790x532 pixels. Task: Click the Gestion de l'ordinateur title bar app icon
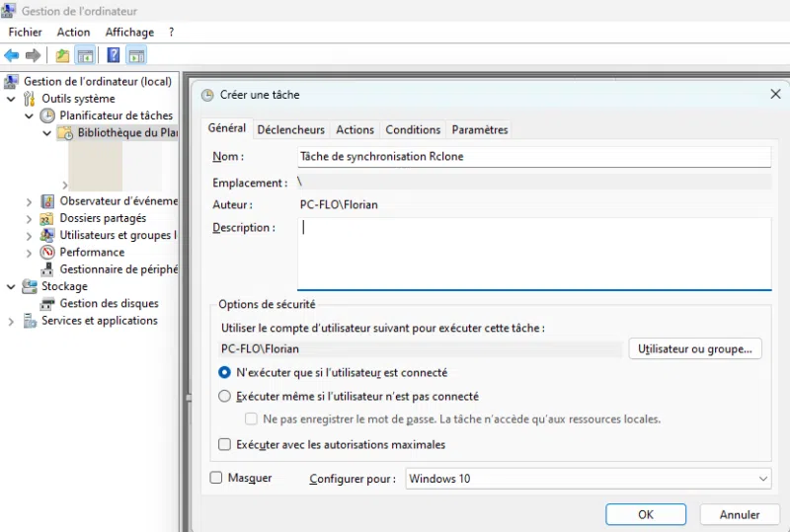[9, 10]
